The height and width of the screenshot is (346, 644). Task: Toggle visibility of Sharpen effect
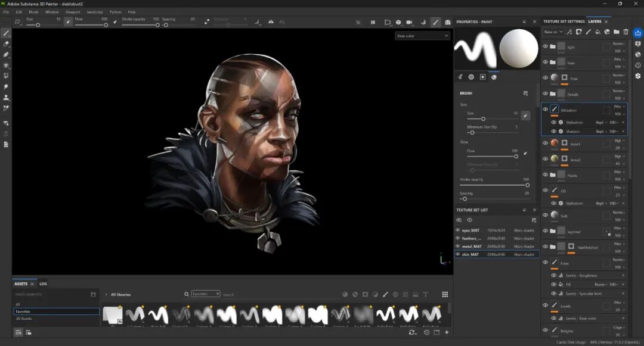click(x=553, y=131)
